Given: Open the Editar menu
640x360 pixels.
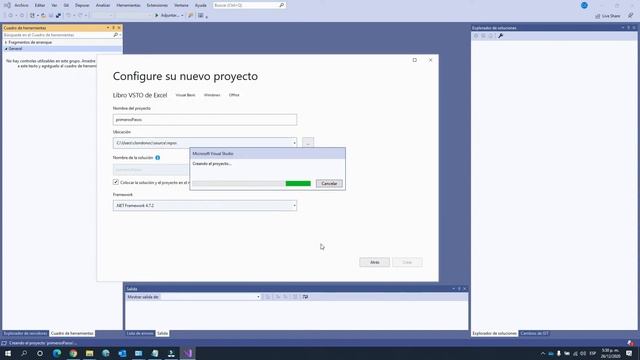Looking at the screenshot, I should [40, 5].
